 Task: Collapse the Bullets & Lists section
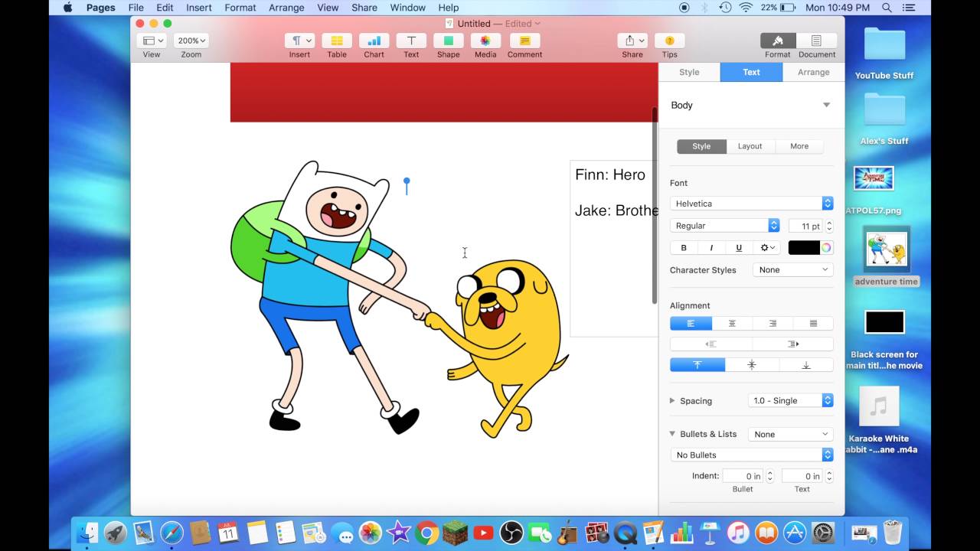pos(672,434)
